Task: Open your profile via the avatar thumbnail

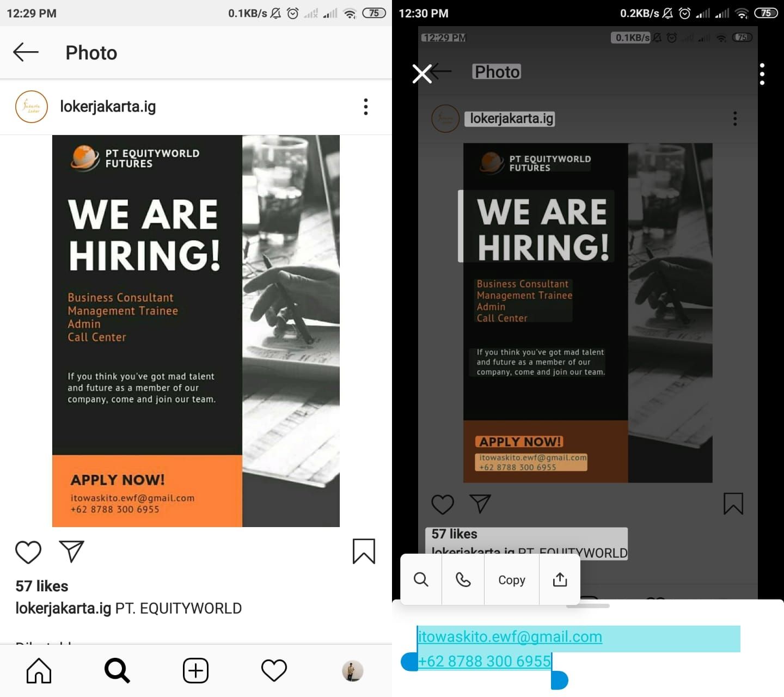Action: pos(352,670)
